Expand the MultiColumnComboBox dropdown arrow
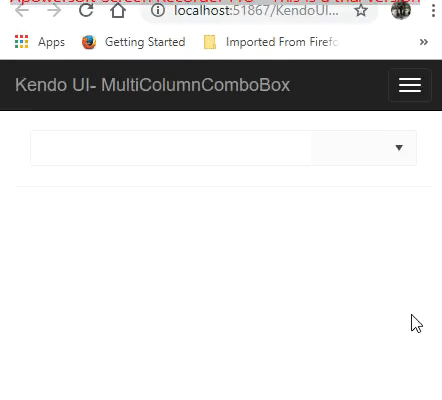Image resolution: width=442 pixels, height=400 pixels. point(399,148)
